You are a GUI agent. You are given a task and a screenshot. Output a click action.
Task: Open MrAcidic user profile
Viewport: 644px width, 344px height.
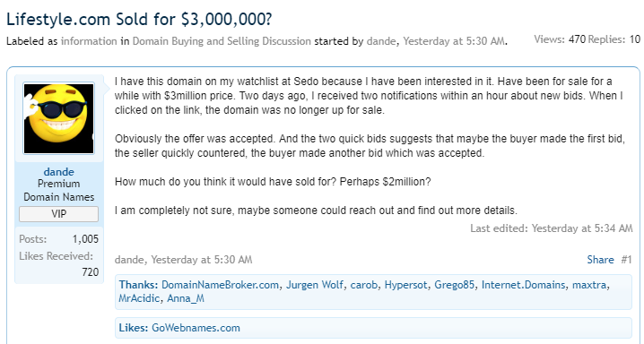pyautogui.click(x=139, y=298)
